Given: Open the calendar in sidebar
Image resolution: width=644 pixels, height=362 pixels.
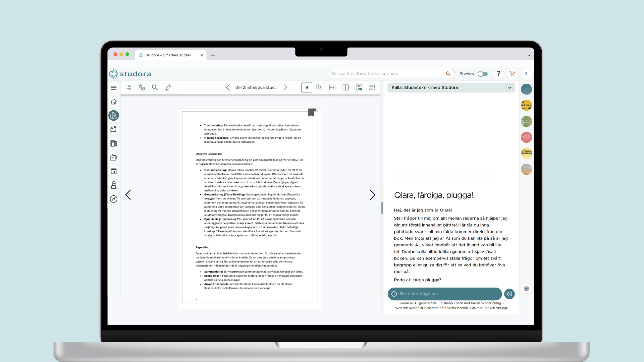Looking at the screenshot, I should click(x=114, y=171).
